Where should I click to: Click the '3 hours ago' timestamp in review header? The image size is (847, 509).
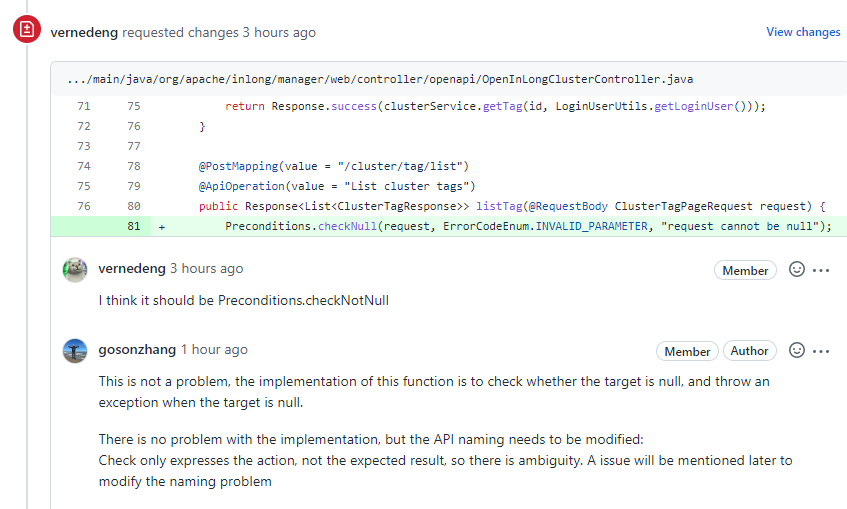pos(279,32)
